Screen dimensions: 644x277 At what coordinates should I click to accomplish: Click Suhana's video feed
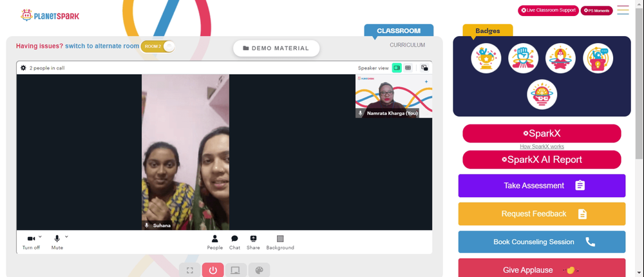click(x=185, y=152)
